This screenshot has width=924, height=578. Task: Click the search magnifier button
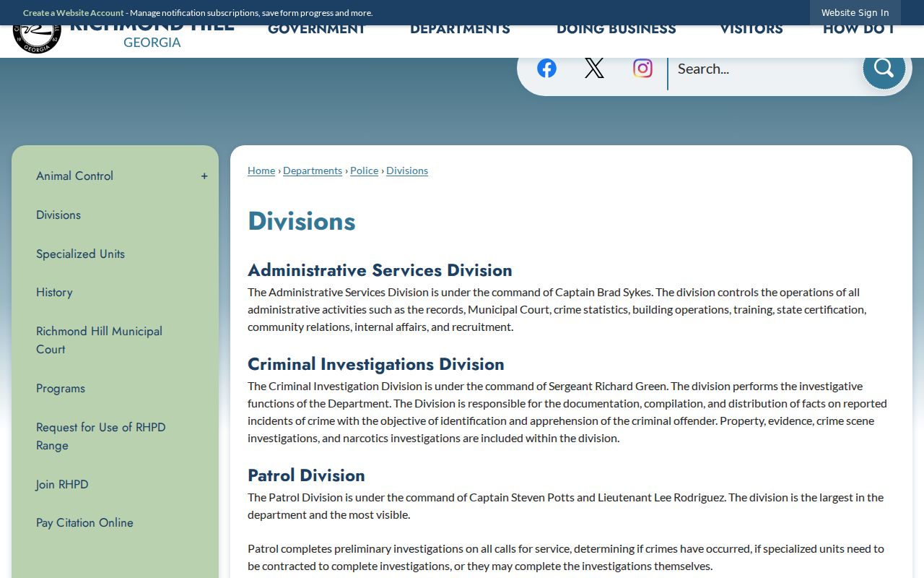(x=884, y=68)
